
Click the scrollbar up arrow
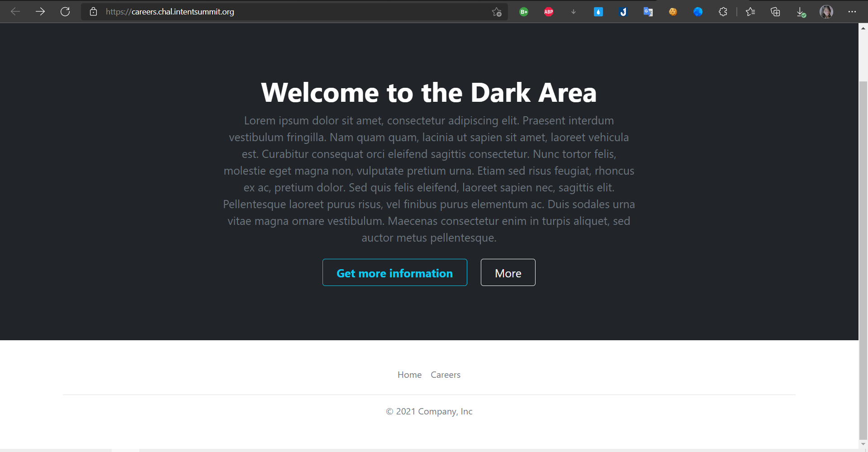point(863,28)
